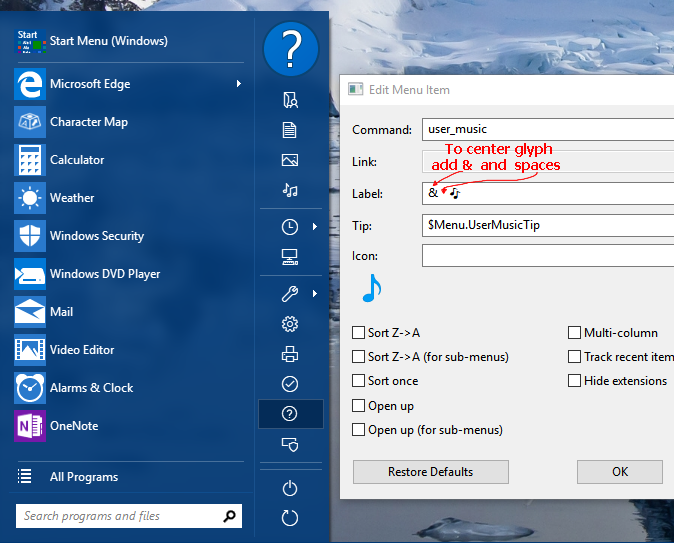Launch Microsoft Edge from start menu
674x543 pixels.
point(129,84)
